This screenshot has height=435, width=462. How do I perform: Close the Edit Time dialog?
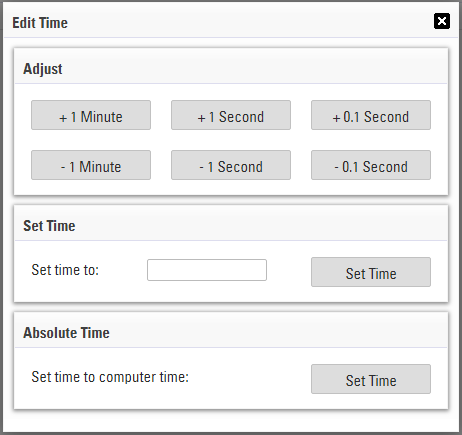coord(442,21)
